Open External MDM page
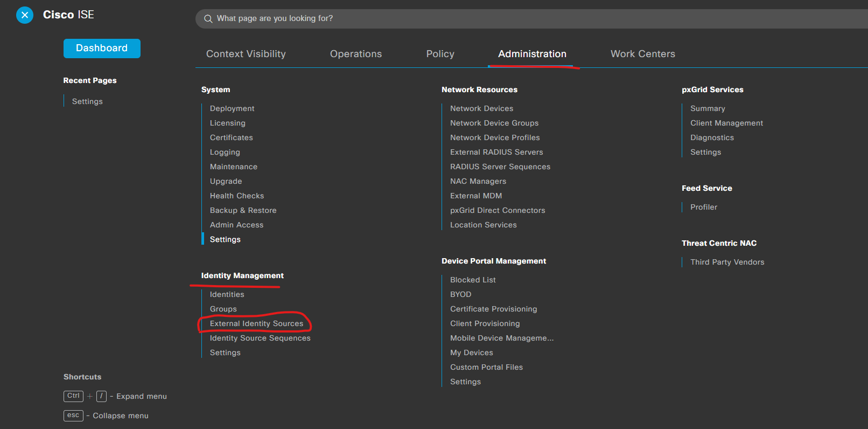The image size is (868, 429). pos(476,196)
